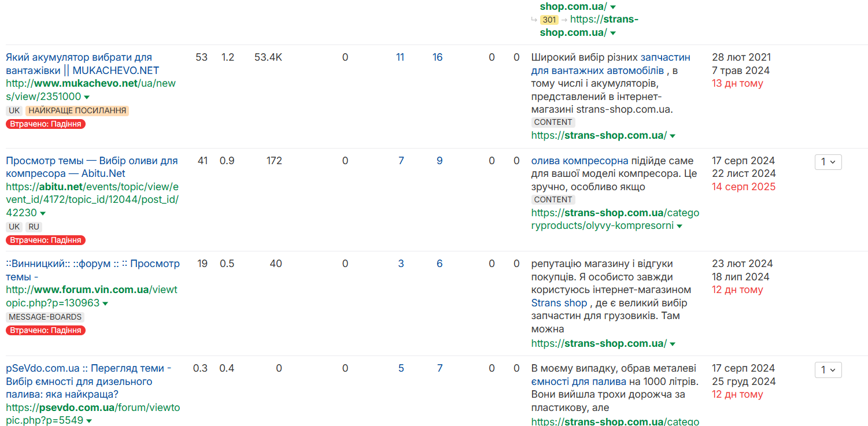
Task: Click anchor text 'ємності для палива'
Action: pos(578,381)
